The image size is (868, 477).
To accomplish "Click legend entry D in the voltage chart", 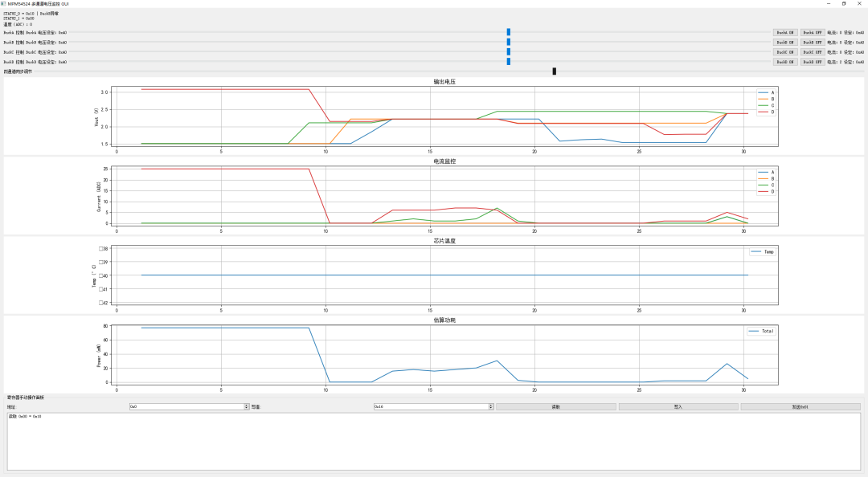I will click(766, 112).
